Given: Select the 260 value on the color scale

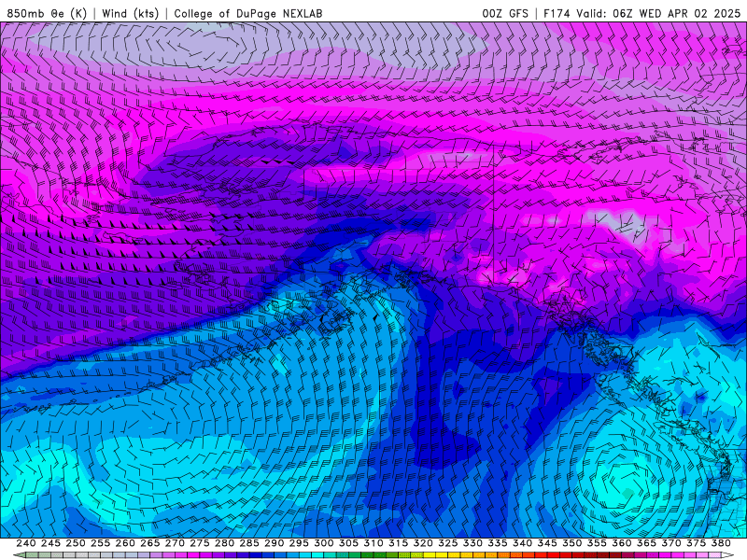Looking at the screenshot, I should pos(125,543).
